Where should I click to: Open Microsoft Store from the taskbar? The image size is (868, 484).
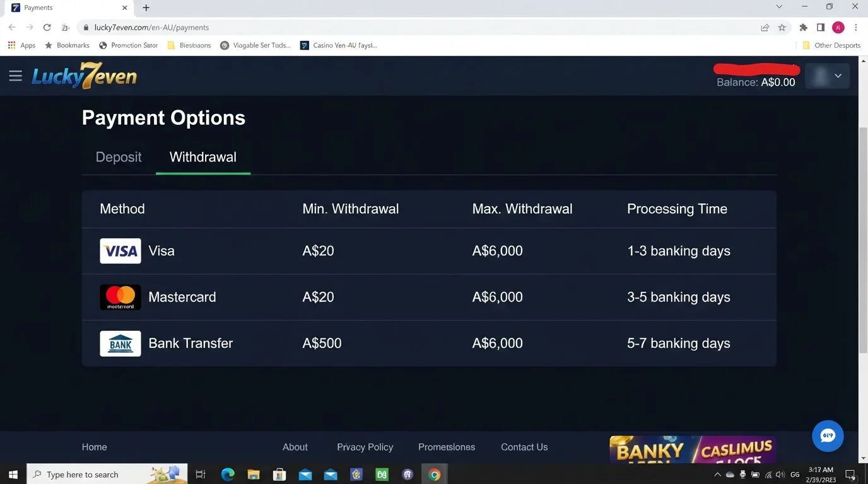click(279, 474)
